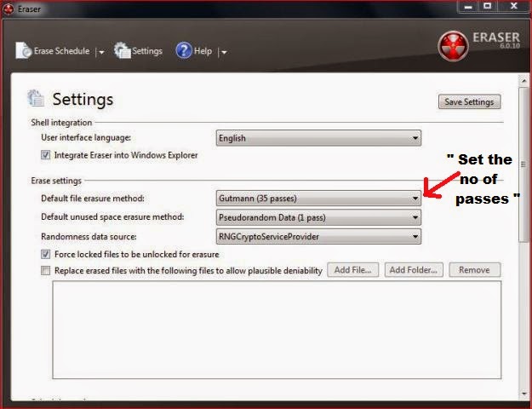
Task: Click the 'Default unused space erasure method:' label
Action: [x=112, y=217]
